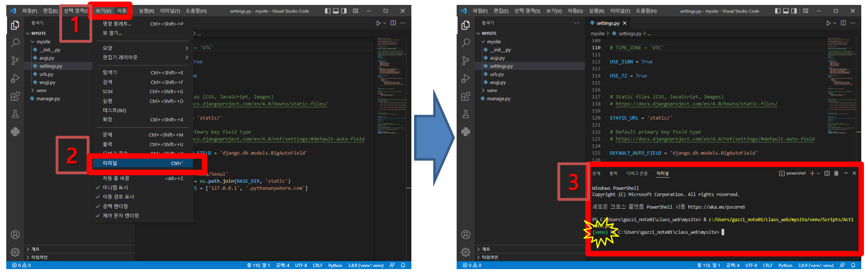Screen dimensions: 868x274
Task: Open Extensions icon in right window activity bar
Action: [466, 96]
